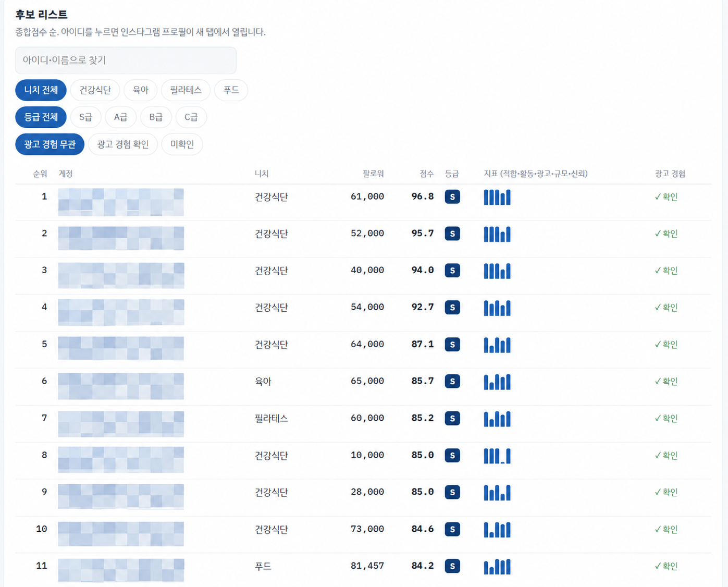Open the blurred account link in rank 1 row
The image size is (728, 587).
[121, 202]
